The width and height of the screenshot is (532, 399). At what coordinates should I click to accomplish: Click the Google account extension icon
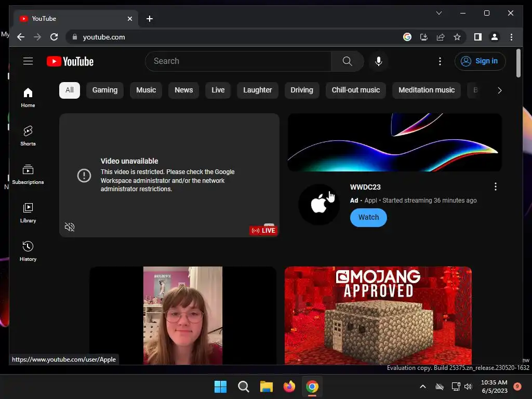click(x=407, y=37)
